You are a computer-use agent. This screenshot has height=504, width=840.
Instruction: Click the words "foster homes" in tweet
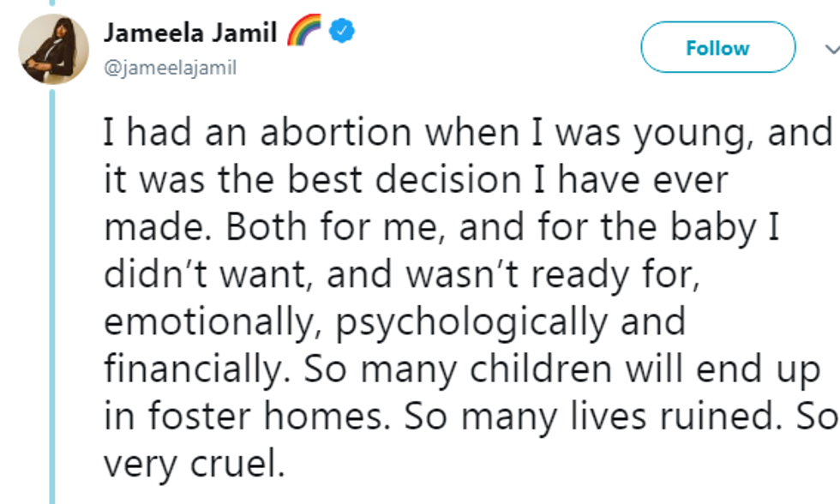253,416
